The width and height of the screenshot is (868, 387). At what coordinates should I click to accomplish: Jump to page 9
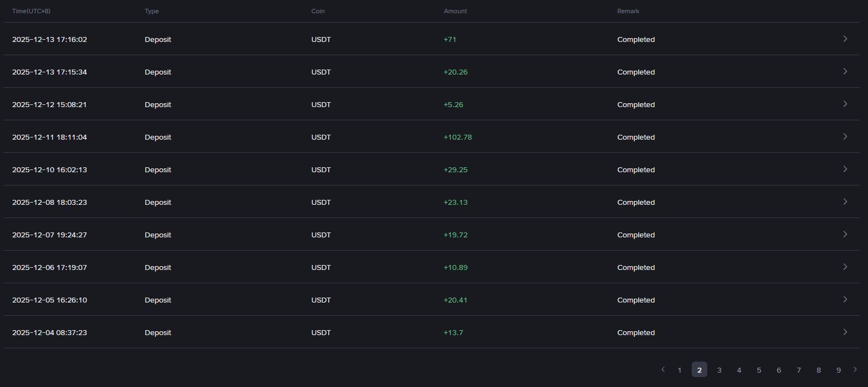pos(839,370)
